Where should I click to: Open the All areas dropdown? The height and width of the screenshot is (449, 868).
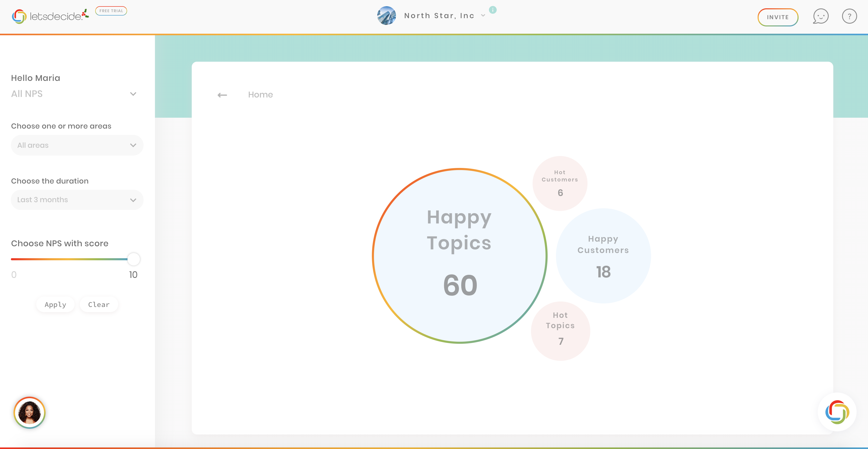coord(77,145)
